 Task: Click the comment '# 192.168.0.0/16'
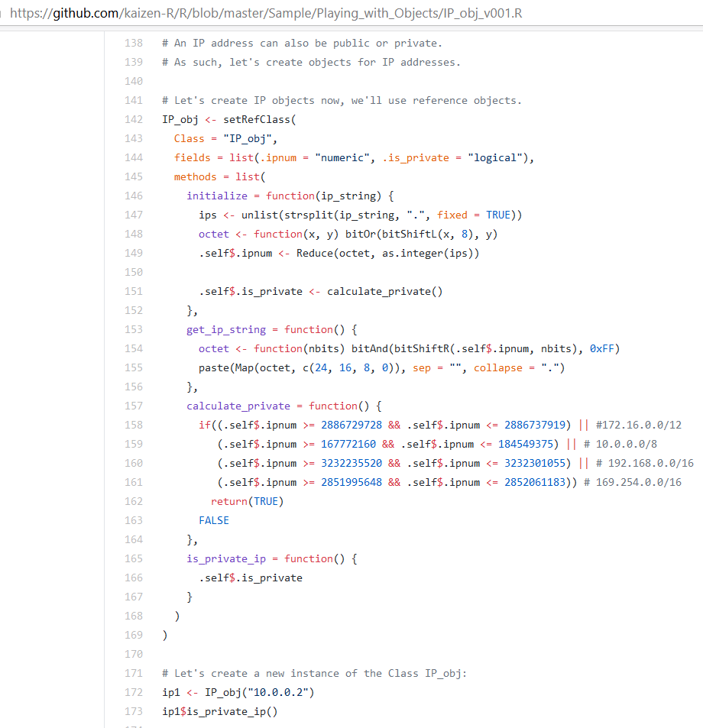(x=645, y=463)
